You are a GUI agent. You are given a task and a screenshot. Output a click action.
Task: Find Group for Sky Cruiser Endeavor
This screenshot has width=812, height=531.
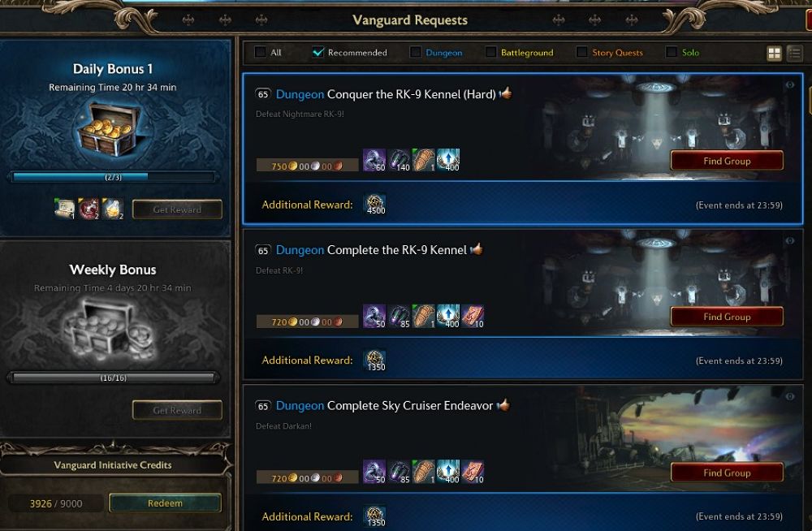click(x=727, y=473)
